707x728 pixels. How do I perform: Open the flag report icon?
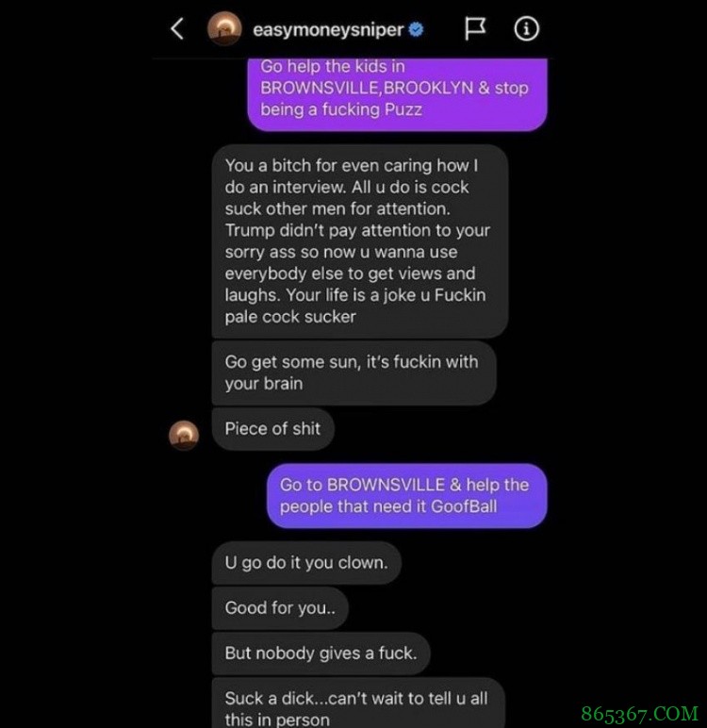475,29
